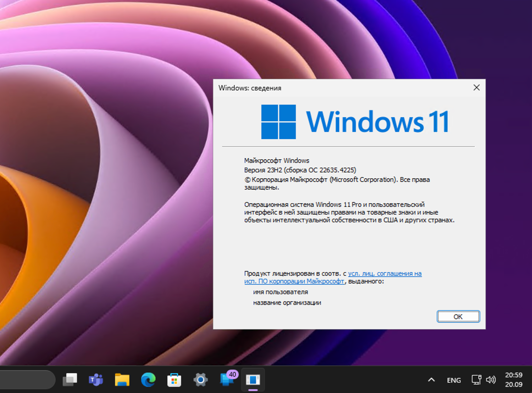Select the active winver window taskbar icon

coord(253,380)
